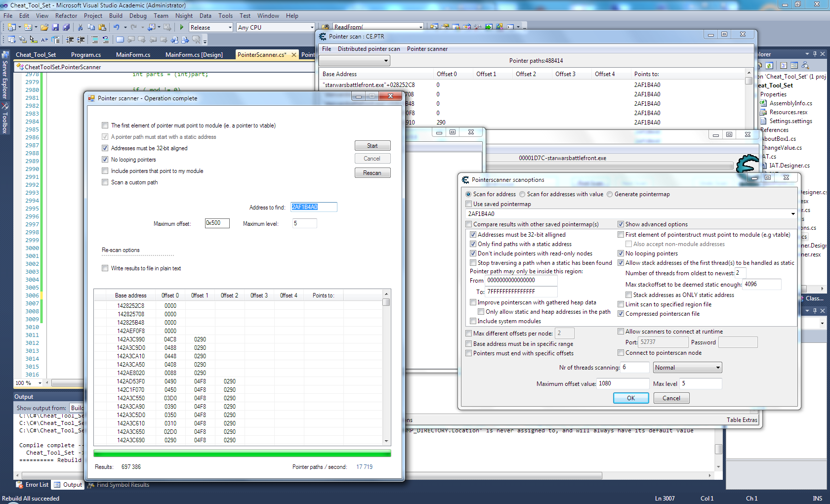
Task: Uncheck 'No looping pointers' in scan options
Action: (x=621, y=253)
